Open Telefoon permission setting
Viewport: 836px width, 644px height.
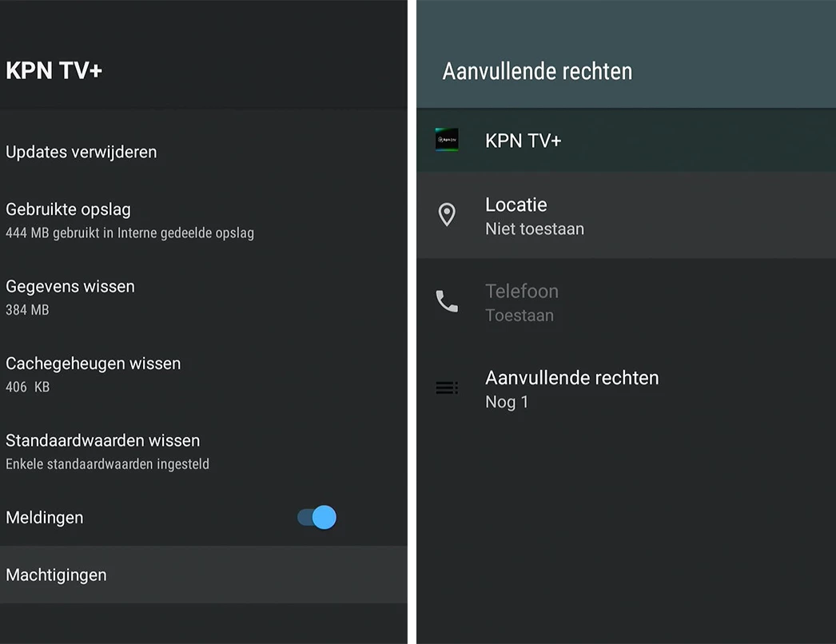tap(626, 302)
